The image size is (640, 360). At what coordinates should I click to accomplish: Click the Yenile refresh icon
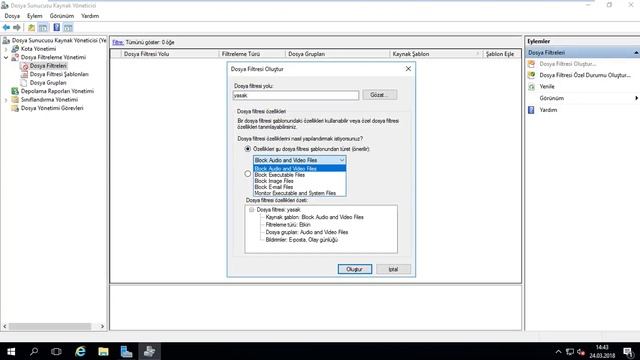click(531, 87)
